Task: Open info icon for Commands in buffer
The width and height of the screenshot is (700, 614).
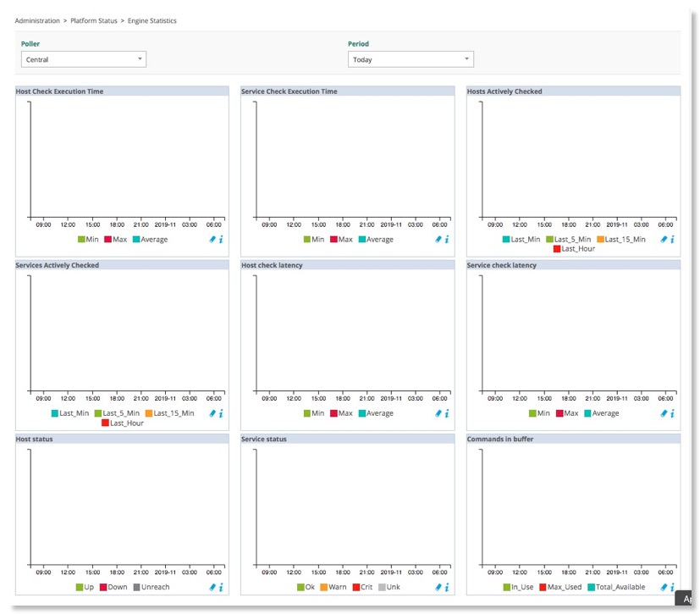Action: [672, 588]
